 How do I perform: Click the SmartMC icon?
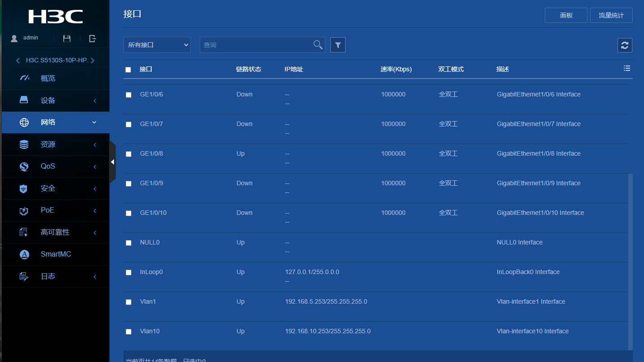click(x=24, y=254)
